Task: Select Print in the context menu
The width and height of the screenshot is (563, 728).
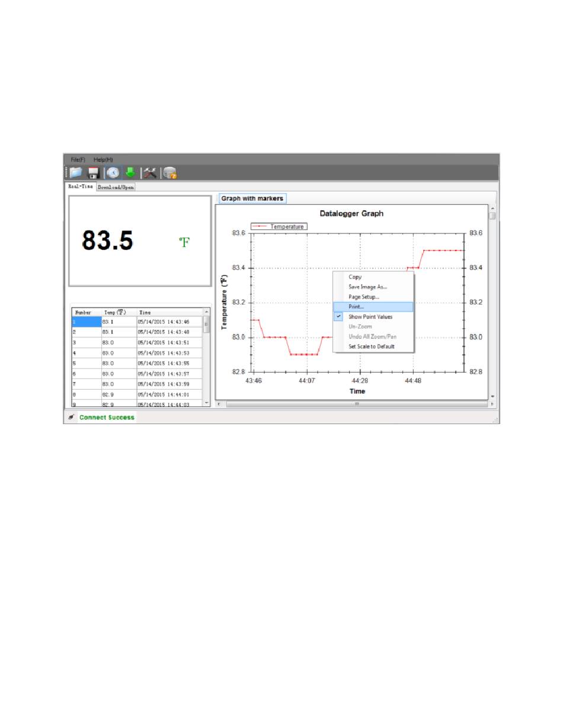Action: (x=373, y=307)
